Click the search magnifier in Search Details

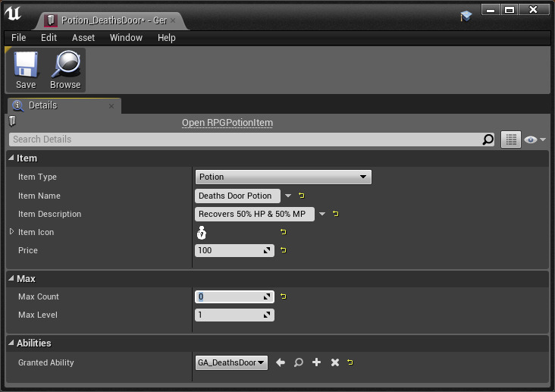click(488, 140)
